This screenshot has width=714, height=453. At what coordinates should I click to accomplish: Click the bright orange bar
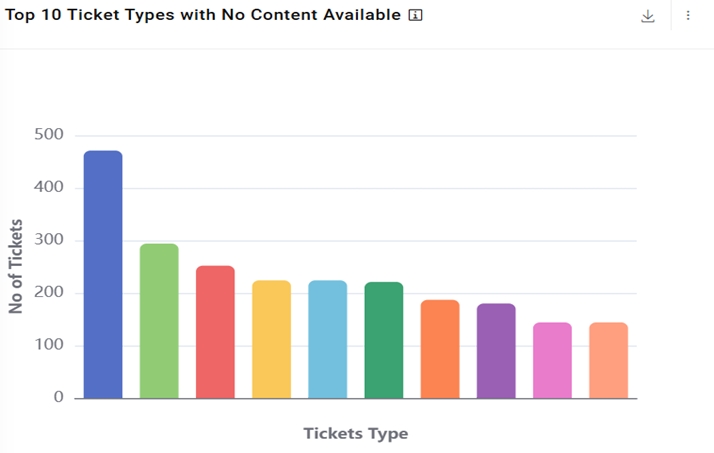(x=440, y=349)
